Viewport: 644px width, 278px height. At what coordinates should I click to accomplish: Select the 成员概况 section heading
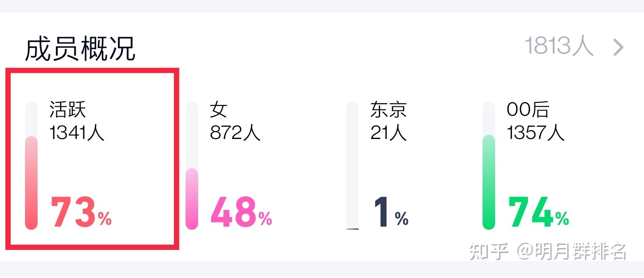(80, 48)
